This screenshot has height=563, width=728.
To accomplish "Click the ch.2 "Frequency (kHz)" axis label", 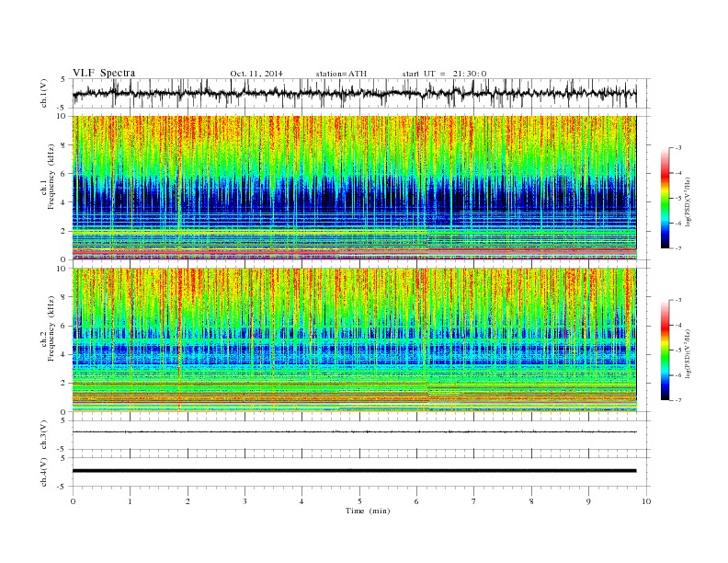I will [51, 327].
